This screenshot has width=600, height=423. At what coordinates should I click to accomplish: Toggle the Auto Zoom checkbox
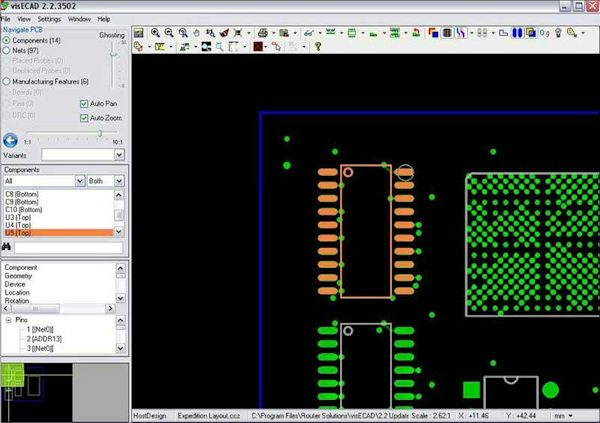click(x=84, y=118)
